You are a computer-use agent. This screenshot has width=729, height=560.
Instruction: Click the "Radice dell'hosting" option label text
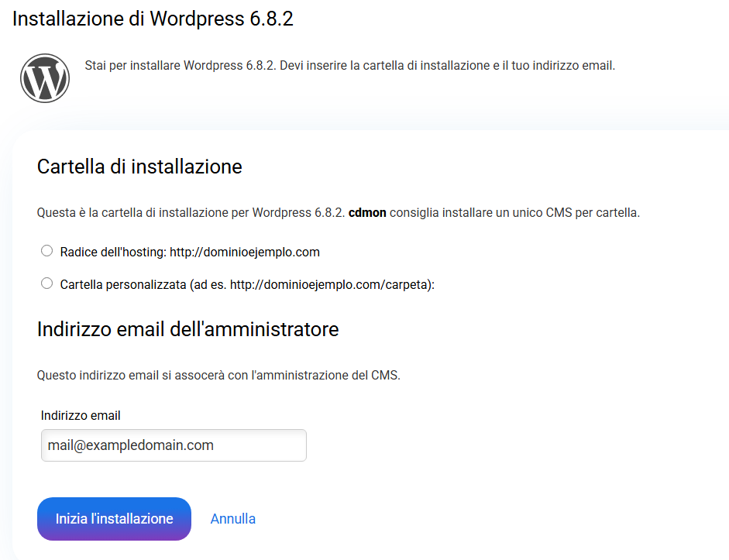113,252
